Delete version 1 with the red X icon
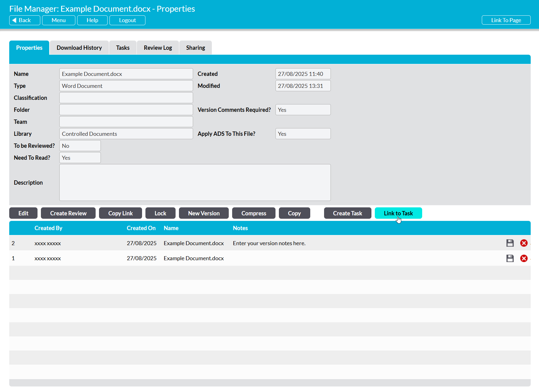The image size is (539, 392). [x=524, y=258]
